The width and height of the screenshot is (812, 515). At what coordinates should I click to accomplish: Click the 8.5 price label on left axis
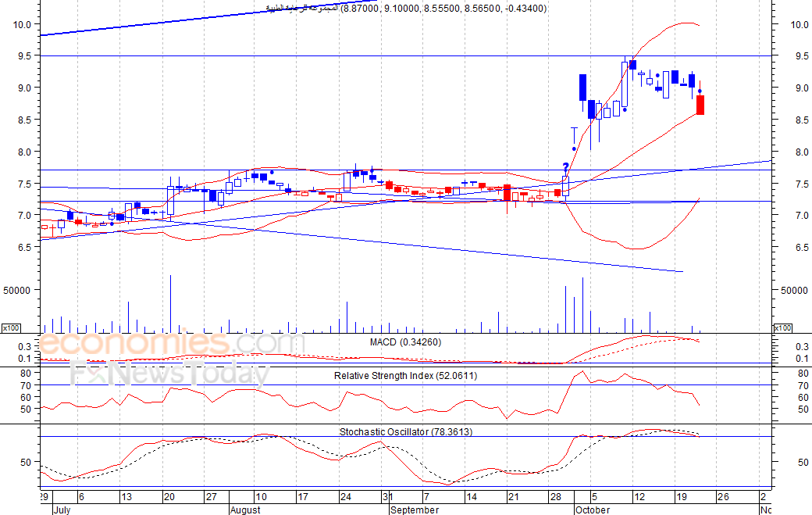pyautogui.click(x=25, y=120)
